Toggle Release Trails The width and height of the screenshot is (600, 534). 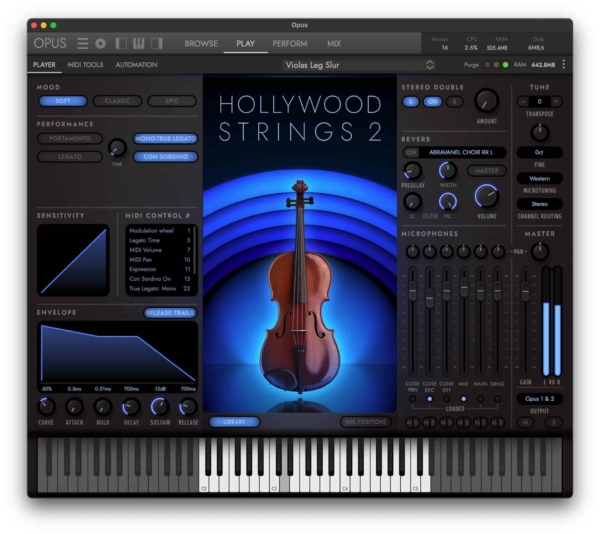coord(170,313)
